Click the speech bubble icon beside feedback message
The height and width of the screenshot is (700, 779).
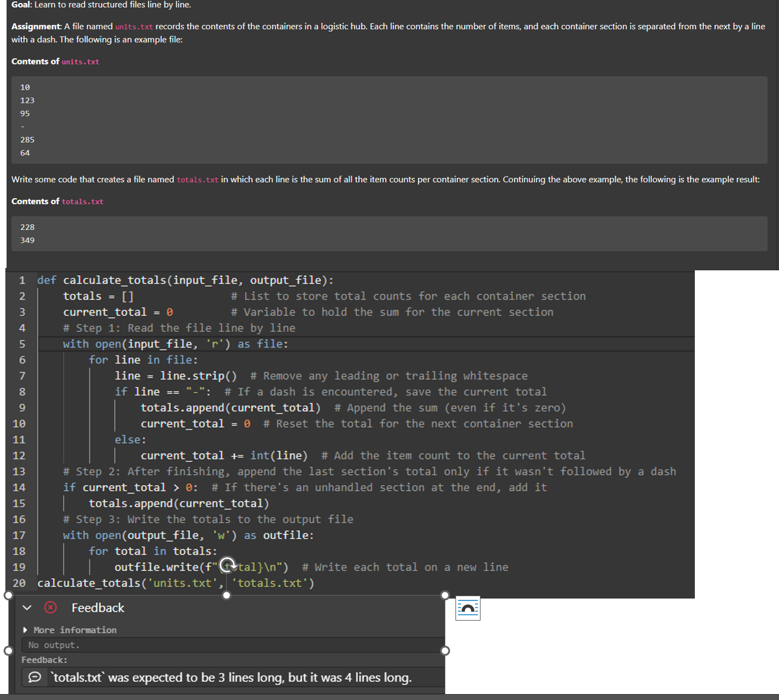(x=34, y=677)
